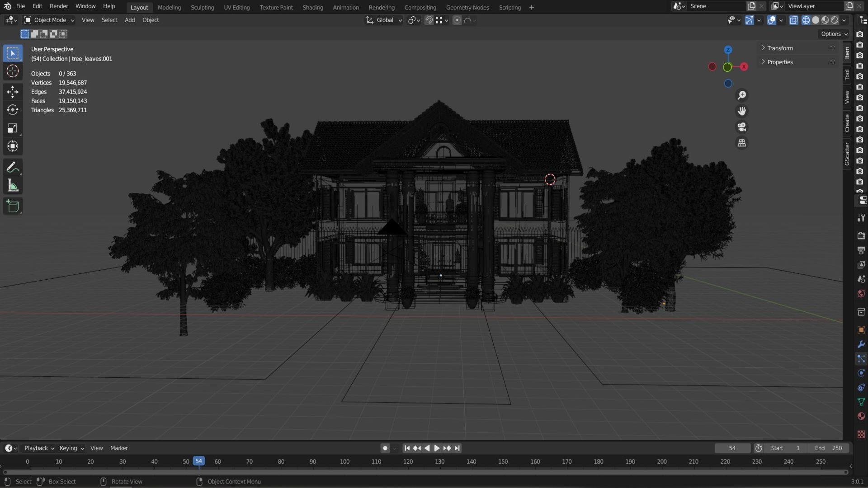Screen dimensions: 868x488
Task: Pick the Annotate pencil tool
Action: [x=13, y=168]
